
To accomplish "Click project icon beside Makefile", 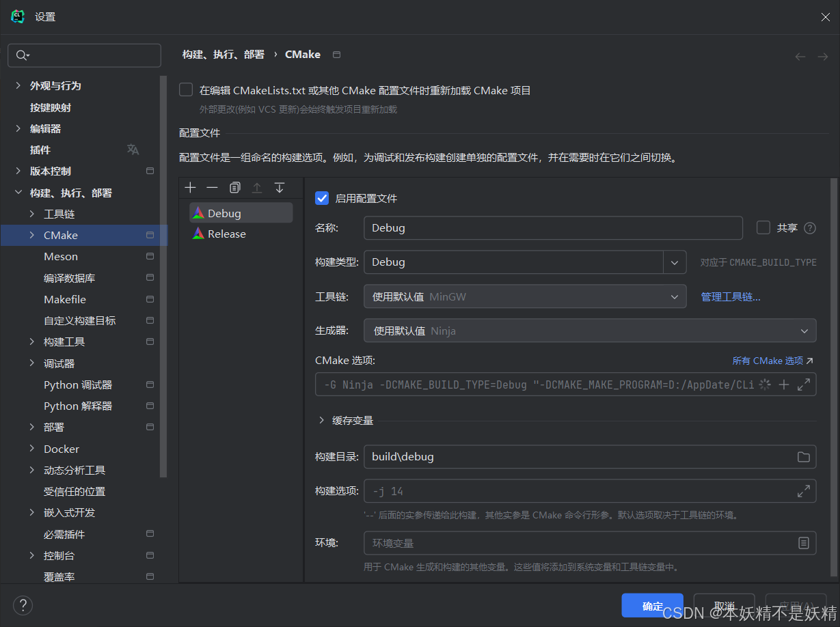I will point(150,299).
